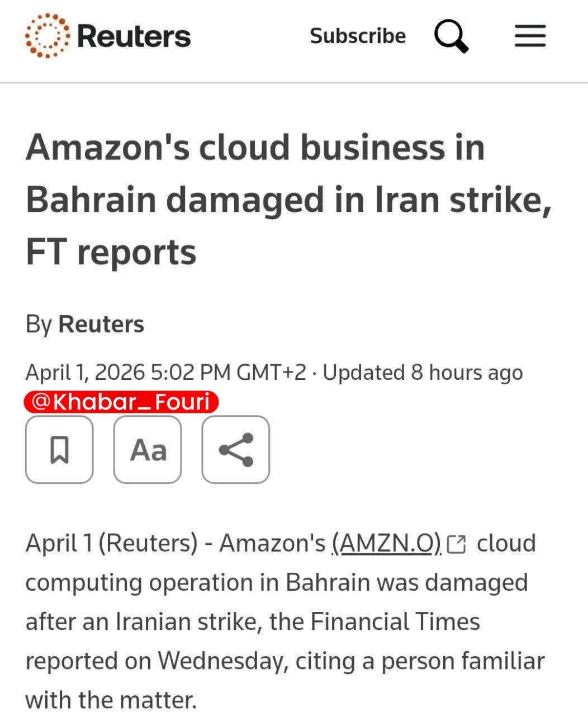Click the red @Khabar_Fouri tag
Viewport: 588px width, 716px height.
pyautogui.click(x=121, y=402)
